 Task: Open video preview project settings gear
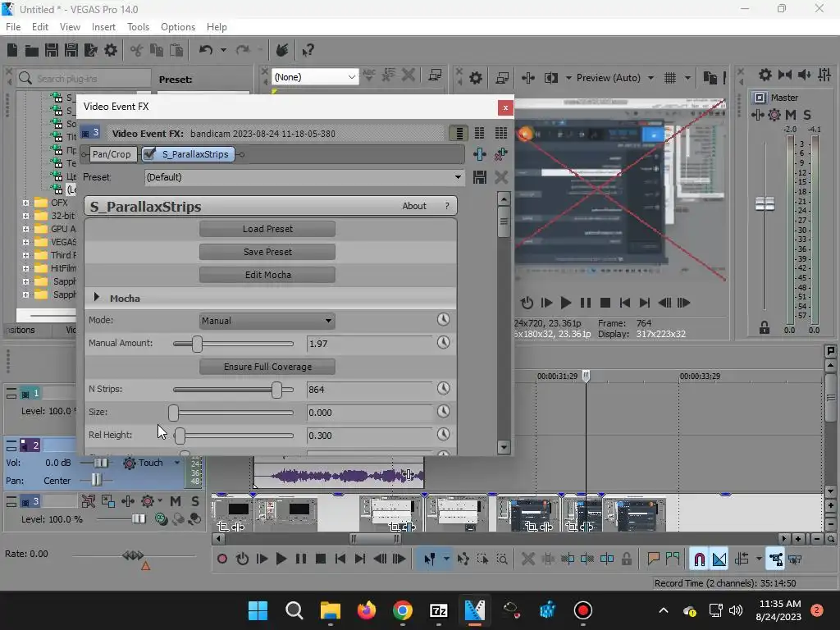point(476,78)
